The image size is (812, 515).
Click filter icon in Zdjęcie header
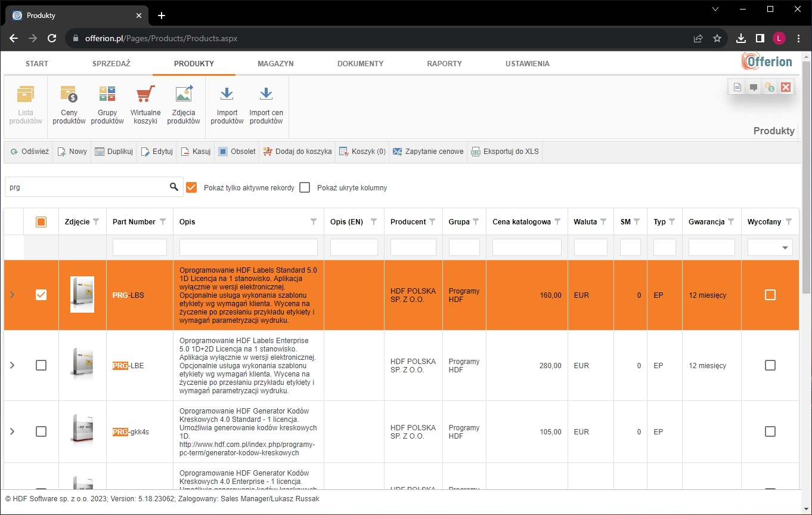point(96,222)
